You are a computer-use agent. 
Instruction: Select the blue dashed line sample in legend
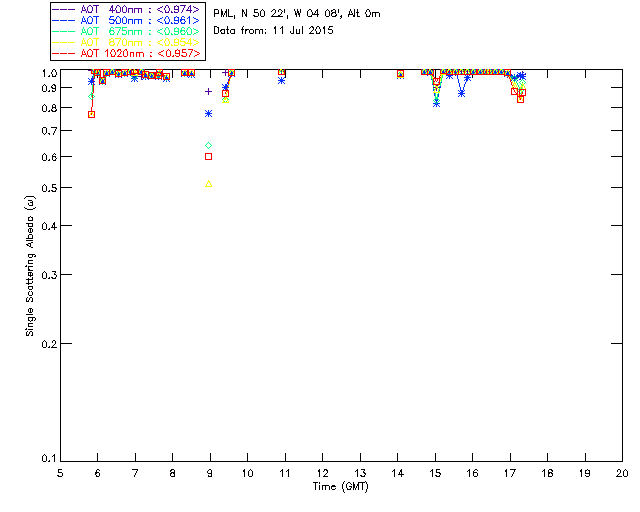point(64,20)
